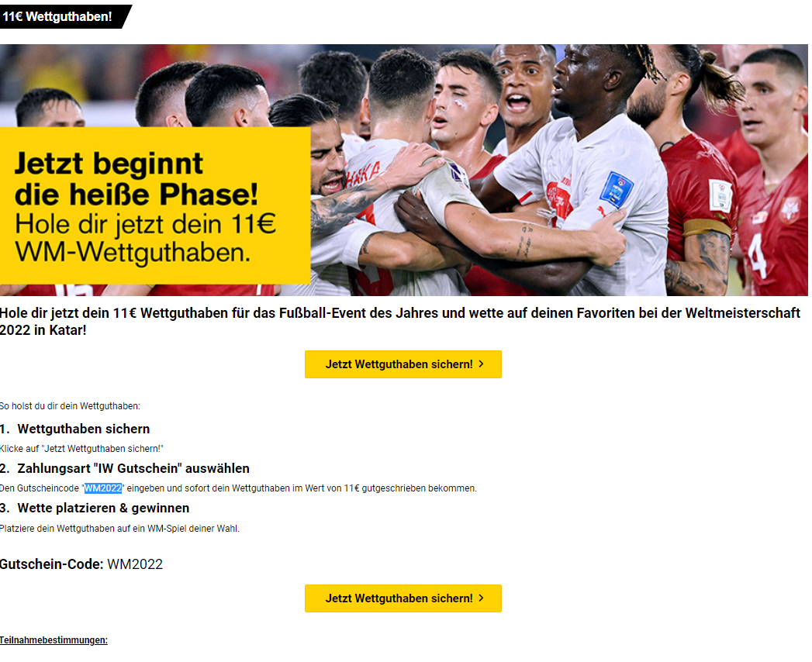Click the chevron arrow in lower yellow button
The width and height of the screenshot is (812, 662).
(482, 598)
